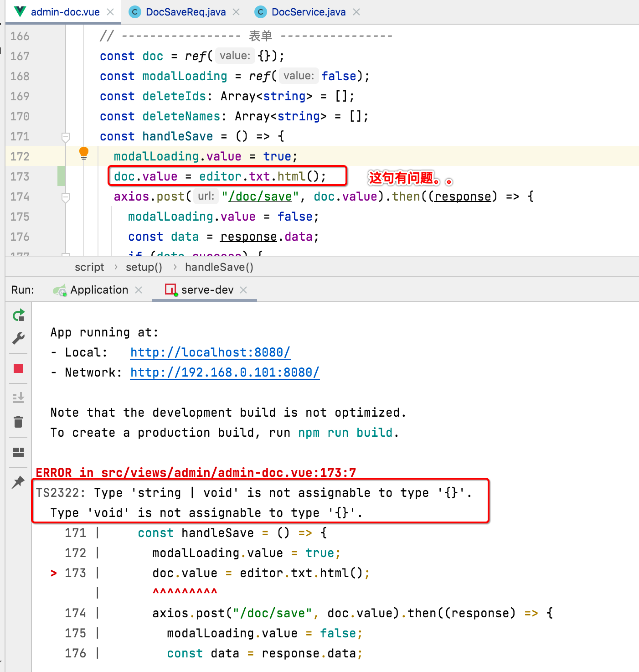Image resolution: width=639 pixels, height=672 pixels.
Task: Clear all console output with trash icon
Action: coord(18,422)
